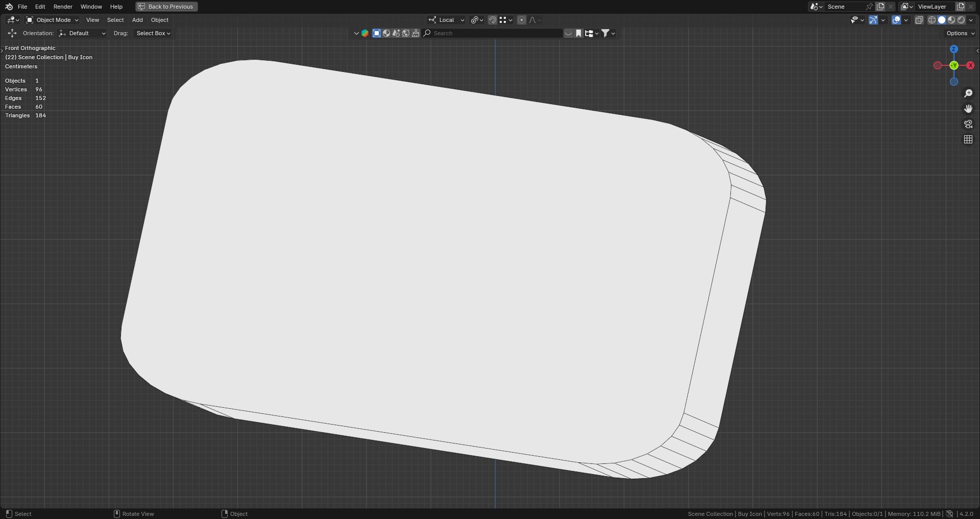Open the snapping elements dropdown

[x=506, y=20]
